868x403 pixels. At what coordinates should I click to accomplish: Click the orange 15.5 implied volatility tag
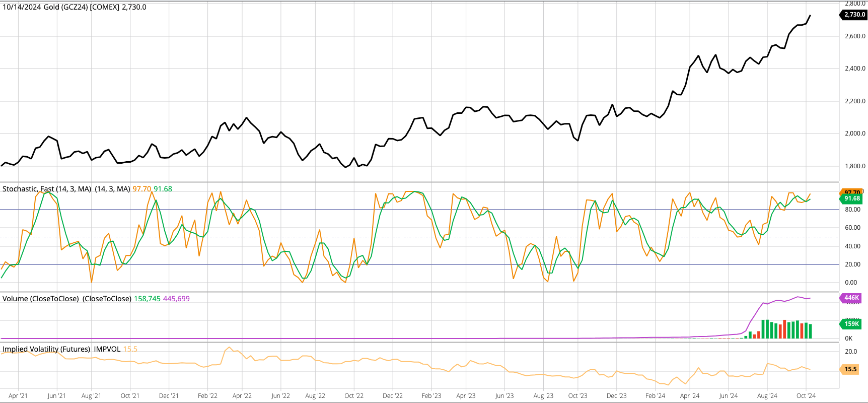coord(850,369)
